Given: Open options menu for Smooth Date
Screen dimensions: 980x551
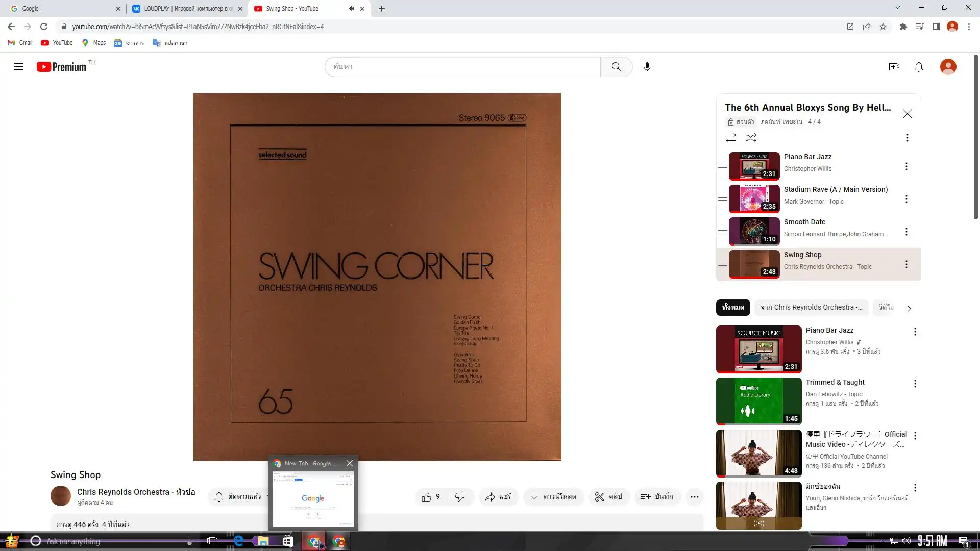Looking at the screenshot, I should (906, 232).
